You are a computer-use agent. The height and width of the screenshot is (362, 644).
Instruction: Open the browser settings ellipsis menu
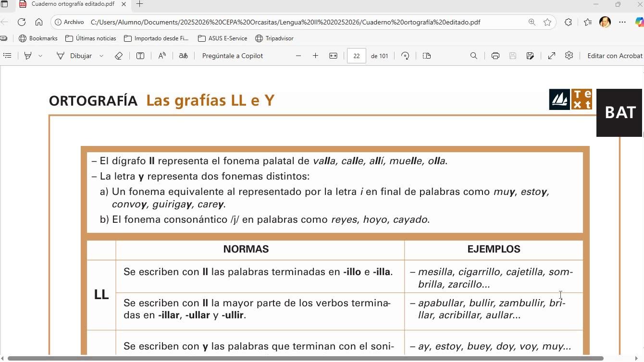tap(622, 22)
